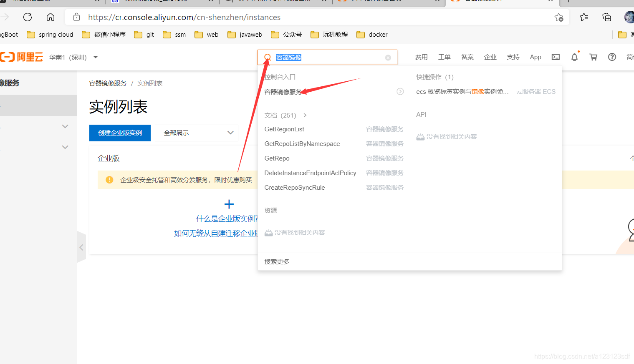Open the 支持 menu
The height and width of the screenshot is (364, 634).
513,57
